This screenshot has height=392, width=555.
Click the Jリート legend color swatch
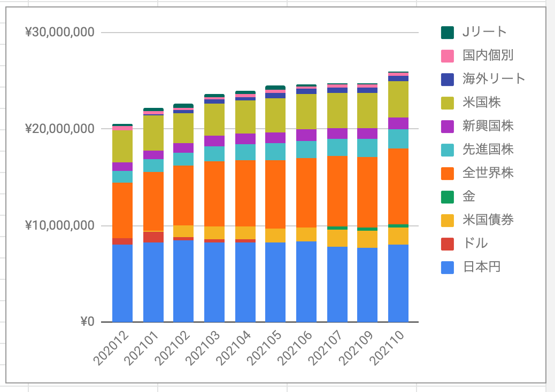pyautogui.click(x=448, y=32)
